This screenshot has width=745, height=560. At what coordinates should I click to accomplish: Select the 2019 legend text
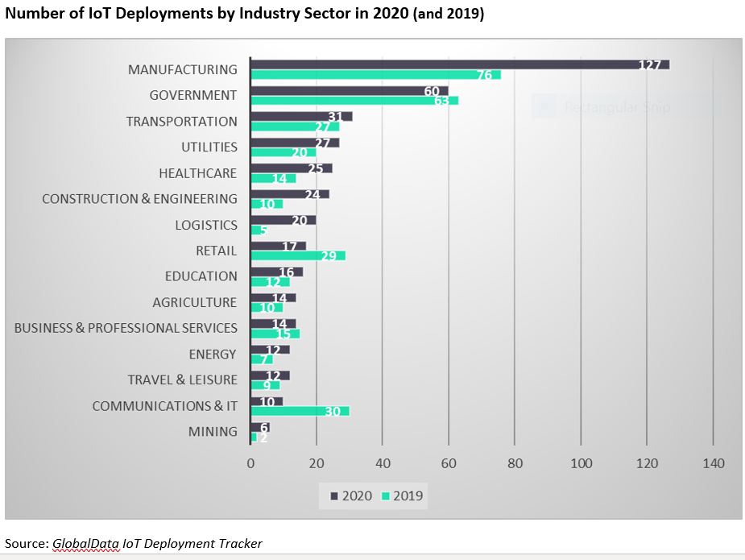[408, 496]
